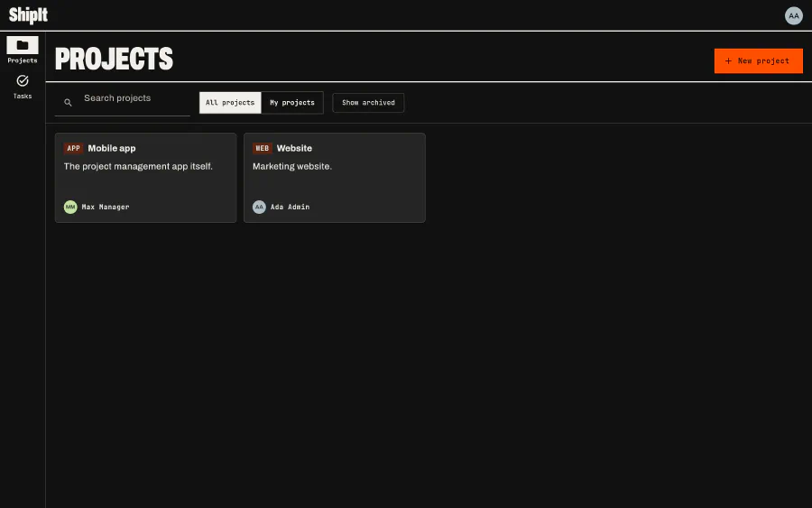Click 'The project management app itself.' description

[x=138, y=166]
